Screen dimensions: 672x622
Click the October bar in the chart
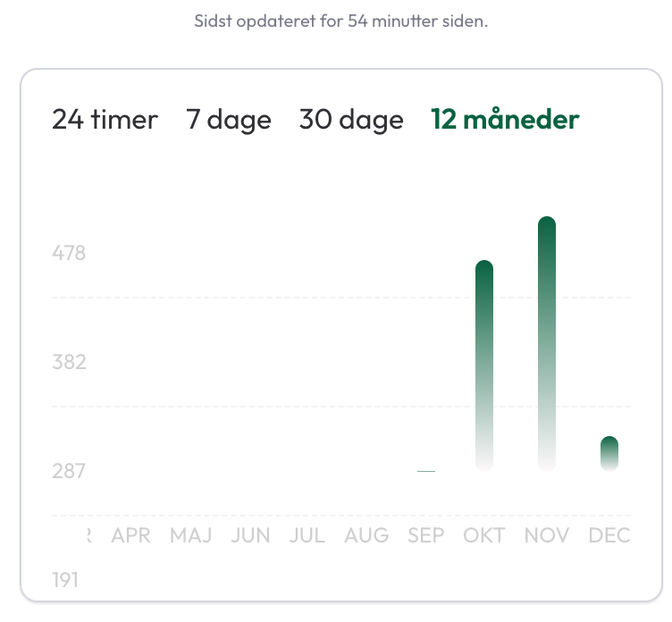[484, 365]
